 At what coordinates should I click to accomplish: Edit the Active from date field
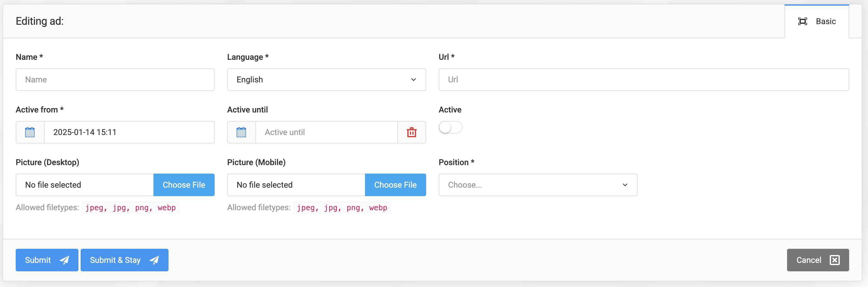point(129,132)
